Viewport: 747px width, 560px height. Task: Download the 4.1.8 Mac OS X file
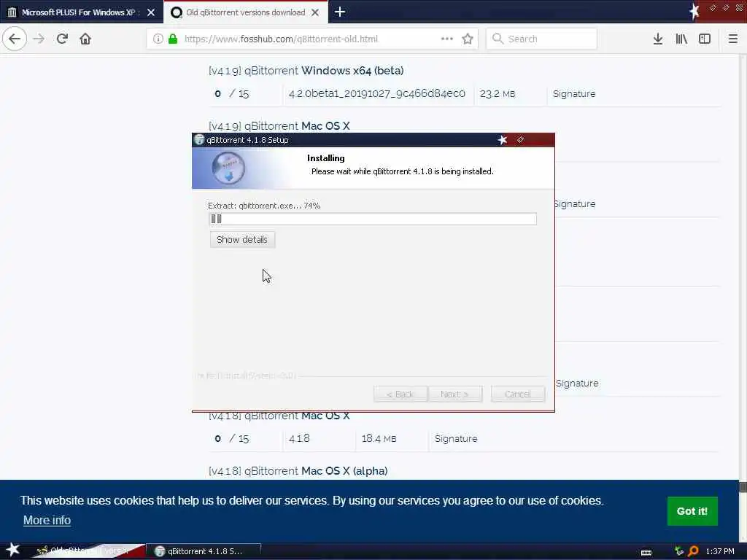click(x=299, y=438)
